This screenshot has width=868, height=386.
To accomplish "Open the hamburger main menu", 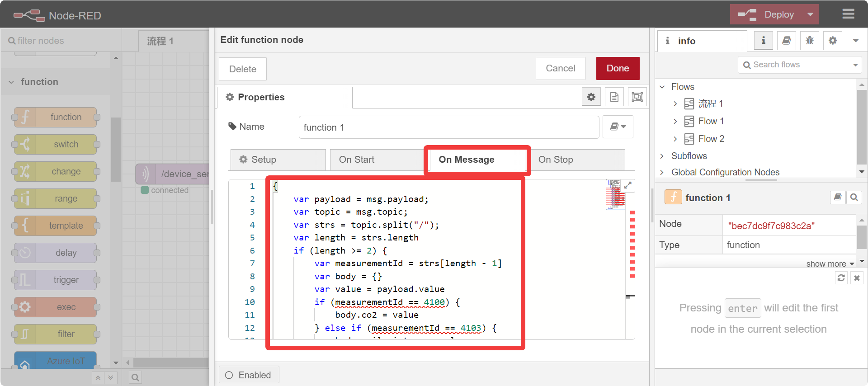I will (848, 14).
